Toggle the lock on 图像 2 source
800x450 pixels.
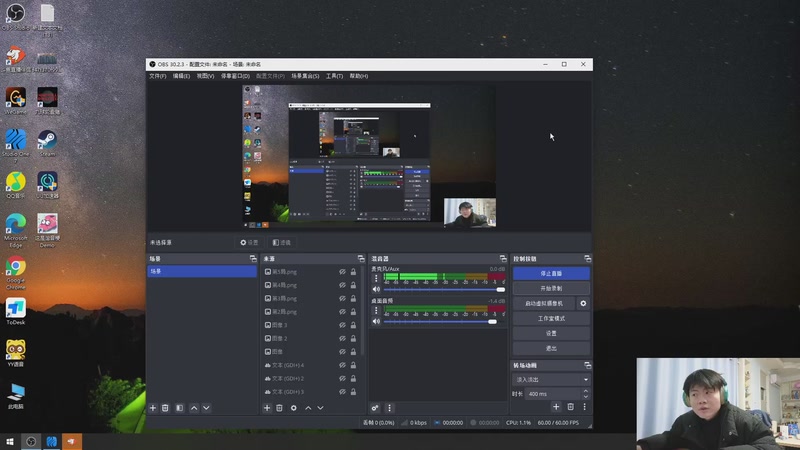point(353,338)
